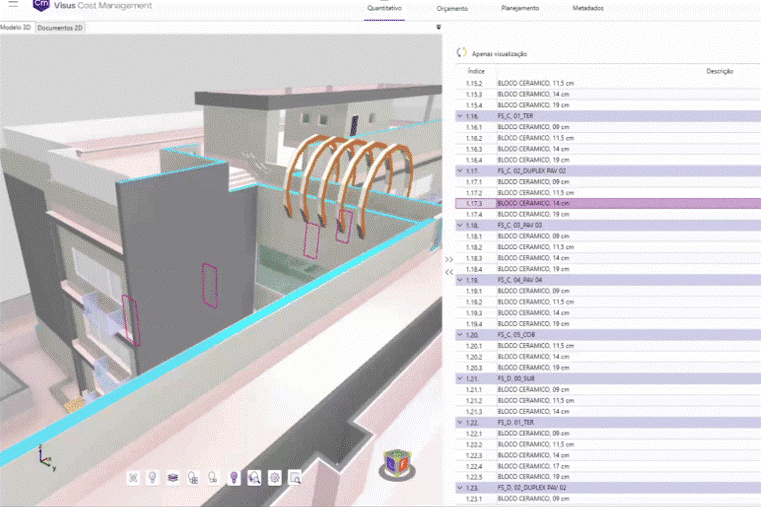
Task: Toggle the Apenas visualização mode
Action: [462, 53]
